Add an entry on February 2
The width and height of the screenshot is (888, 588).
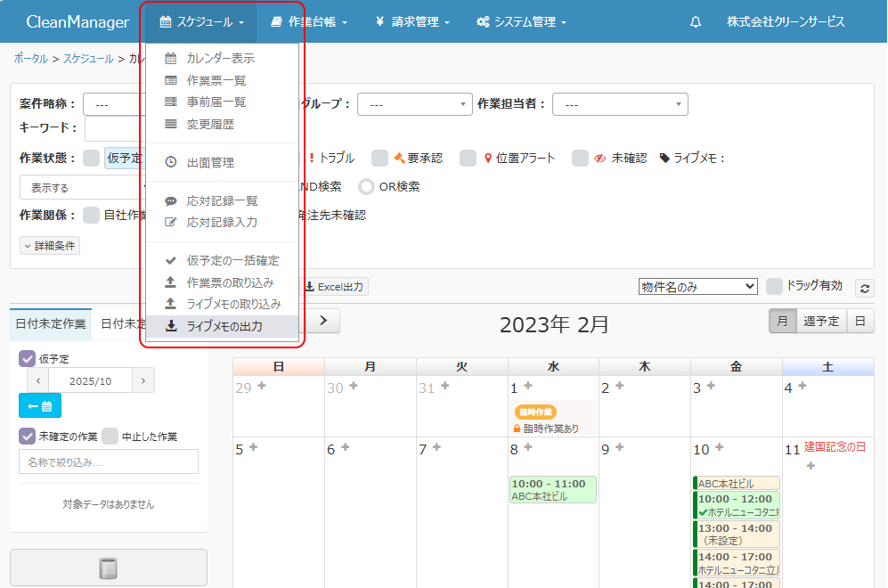tap(620, 386)
